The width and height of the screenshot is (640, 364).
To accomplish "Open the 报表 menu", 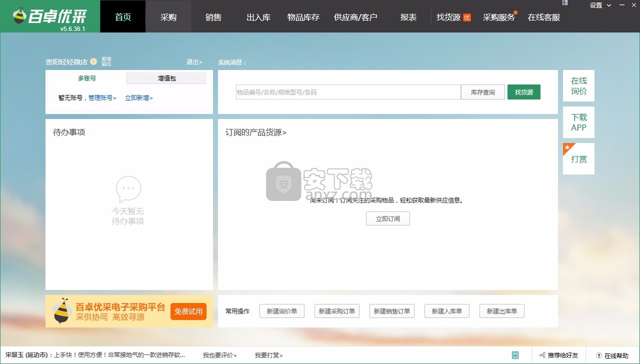I will coord(408,16).
